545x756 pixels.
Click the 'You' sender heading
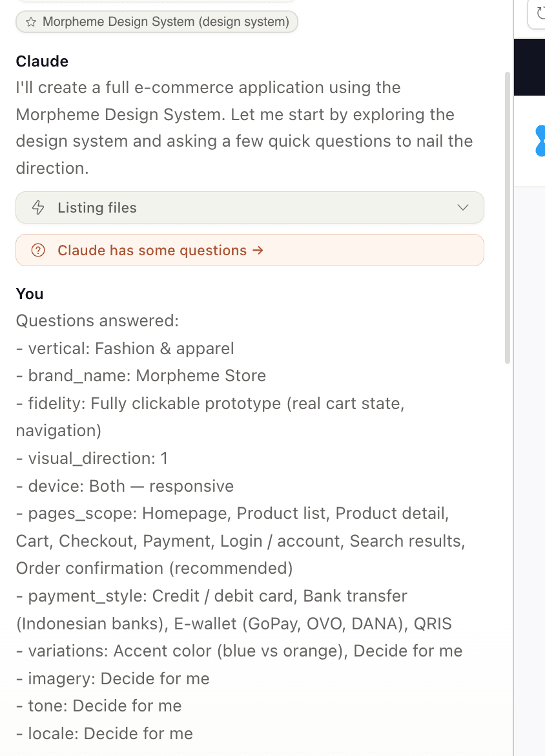click(x=30, y=294)
